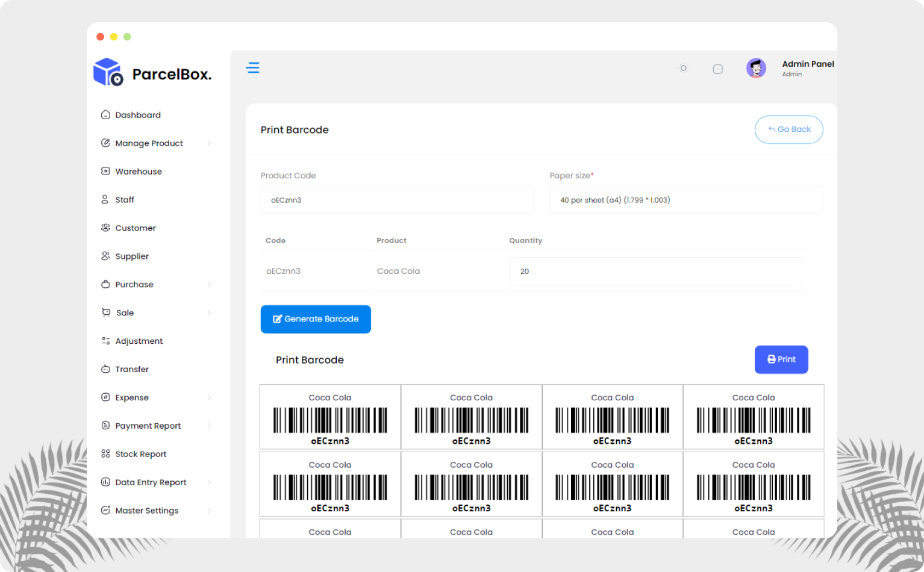Expand the Manage Product submenu
This screenshot has height=572, width=924.
coord(210,143)
